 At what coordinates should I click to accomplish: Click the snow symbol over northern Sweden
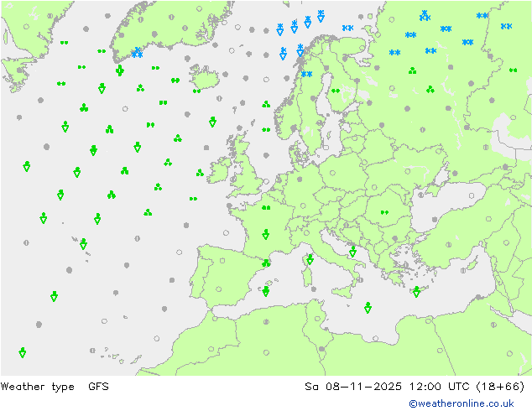click(307, 74)
